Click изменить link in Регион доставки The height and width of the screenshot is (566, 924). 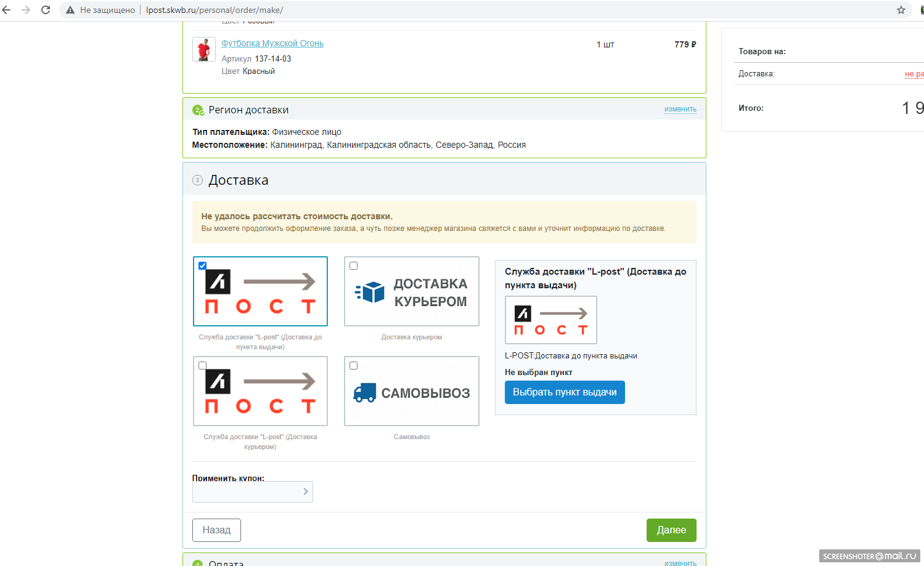pos(681,109)
